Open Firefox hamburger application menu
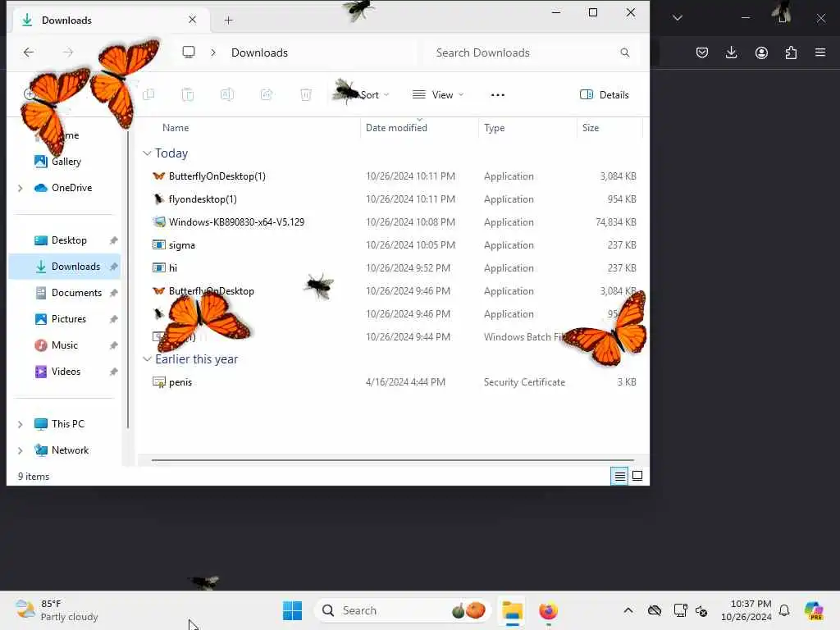The height and width of the screenshot is (630, 840). point(820,52)
